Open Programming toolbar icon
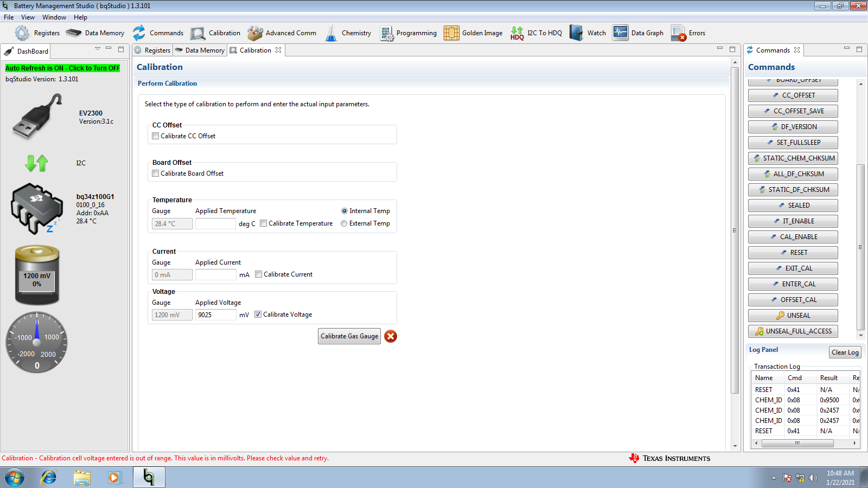Screen dimensions: 868x488 point(386,33)
